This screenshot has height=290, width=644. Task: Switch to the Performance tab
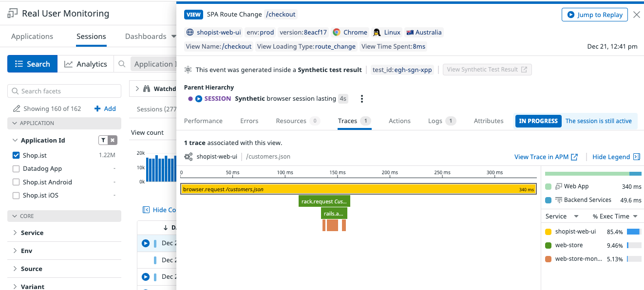(203, 121)
